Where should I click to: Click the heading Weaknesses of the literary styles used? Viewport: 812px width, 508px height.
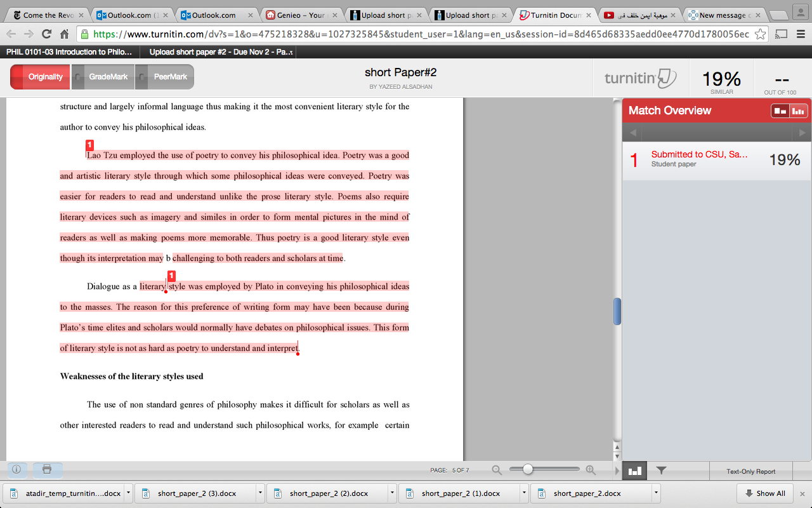tap(131, 377)
